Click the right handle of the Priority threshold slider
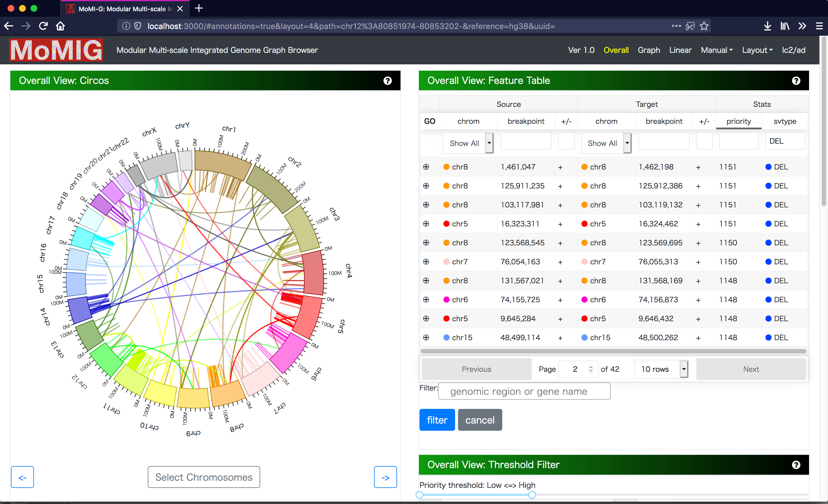 [532, 495]
